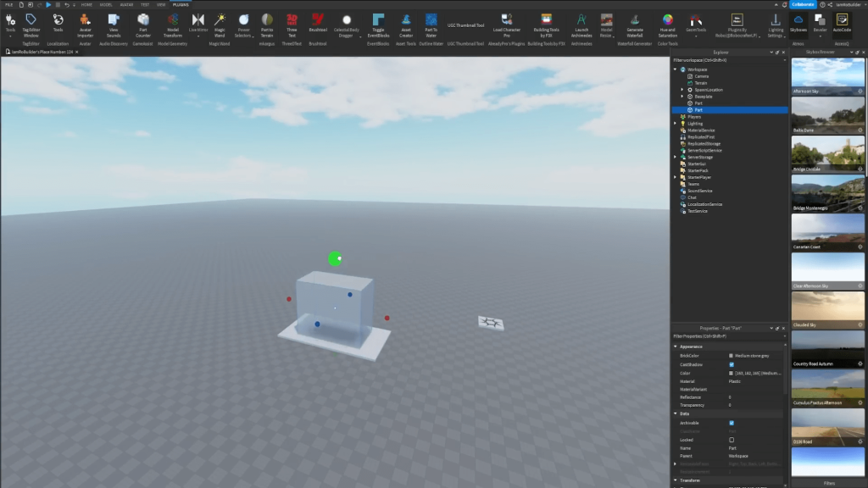The width and height of the screenshot is (868, 488).
Task: Choose the Canarian Coast skybox thumbnail
Action: [827, 232]
